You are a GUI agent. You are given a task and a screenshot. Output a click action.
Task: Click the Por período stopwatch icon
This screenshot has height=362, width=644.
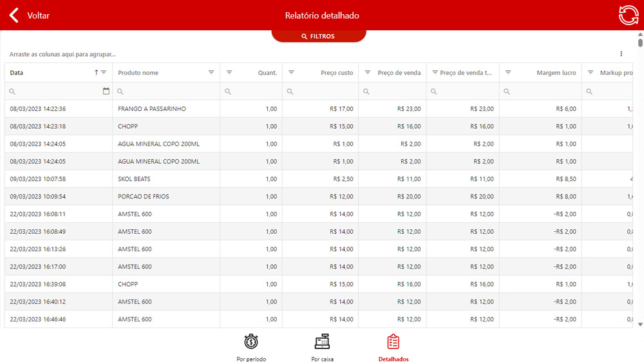coord(251,341)
